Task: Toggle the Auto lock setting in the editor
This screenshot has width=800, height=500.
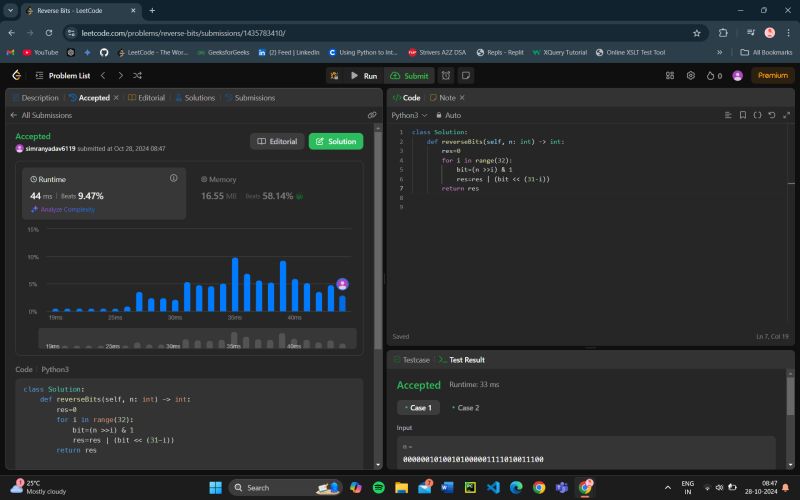Action: point(450,115)
